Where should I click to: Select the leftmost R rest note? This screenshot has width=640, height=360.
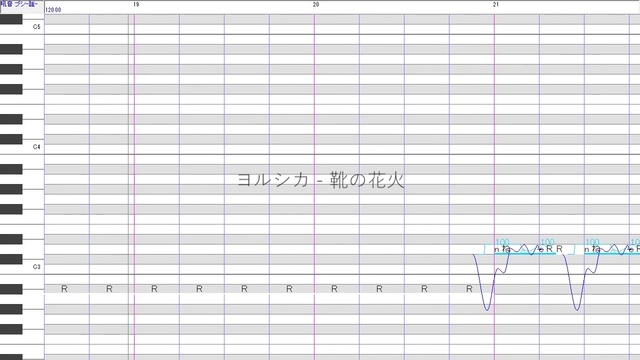click(x=67, y=289)
